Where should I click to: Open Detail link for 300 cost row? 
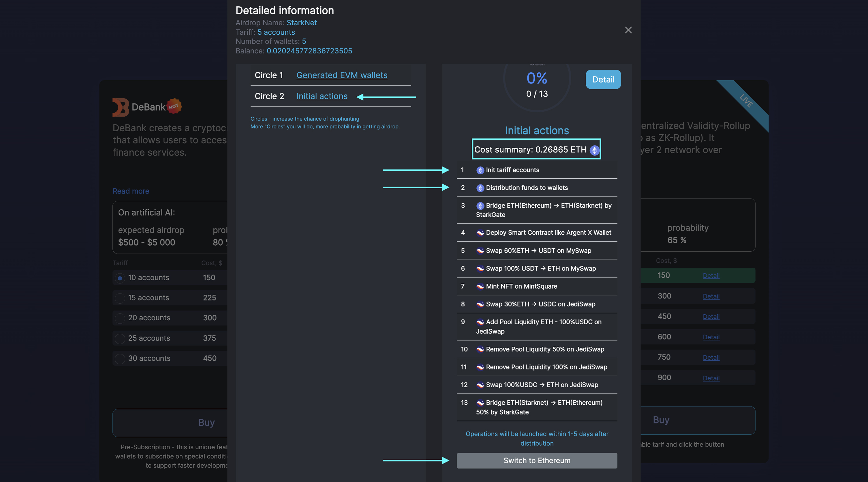(x=711, y=296)
